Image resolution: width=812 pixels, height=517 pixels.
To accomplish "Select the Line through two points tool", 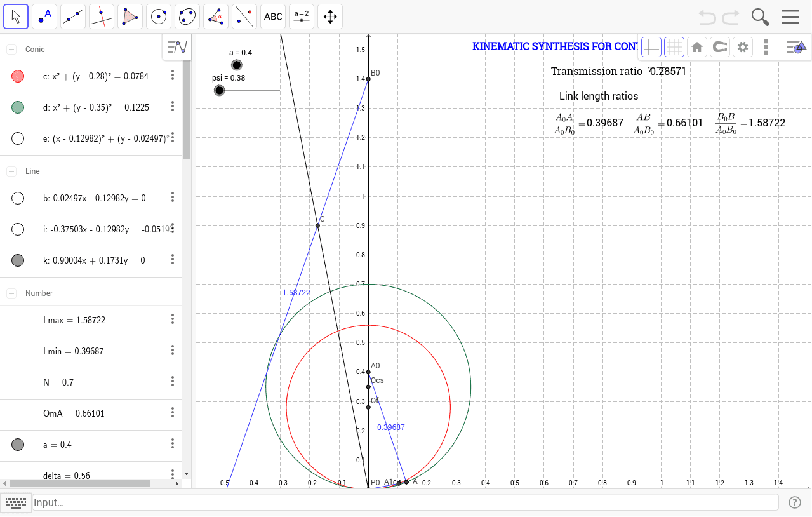I will pyautogui.click(x=73, y=17).
